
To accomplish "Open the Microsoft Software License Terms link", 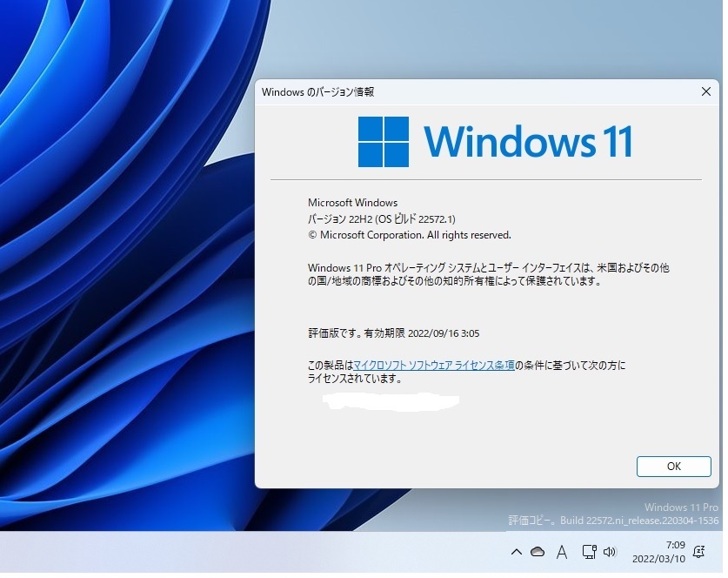I will (434, 366).
